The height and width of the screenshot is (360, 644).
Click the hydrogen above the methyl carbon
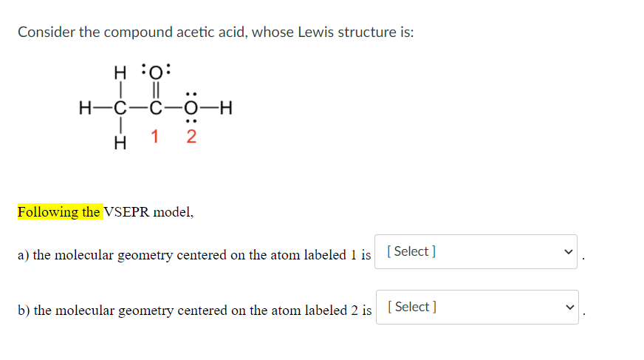pyautogui.click(x=120, y=72)
